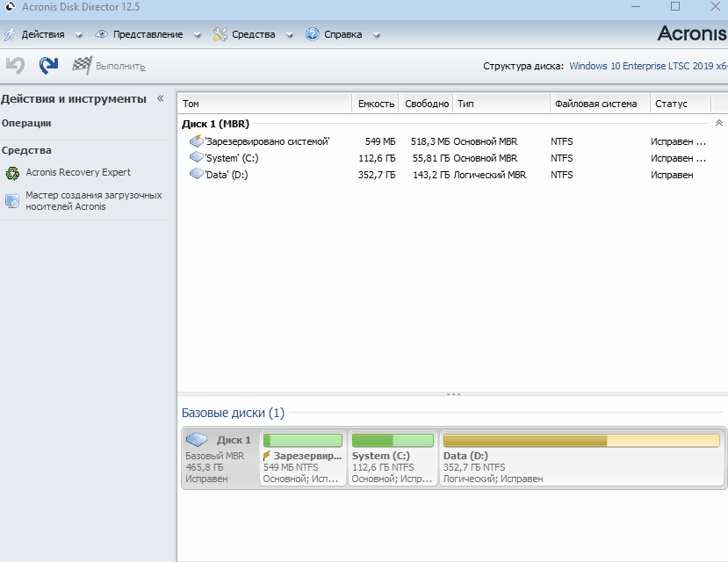Click the Выполнить button label

[120, 67]
